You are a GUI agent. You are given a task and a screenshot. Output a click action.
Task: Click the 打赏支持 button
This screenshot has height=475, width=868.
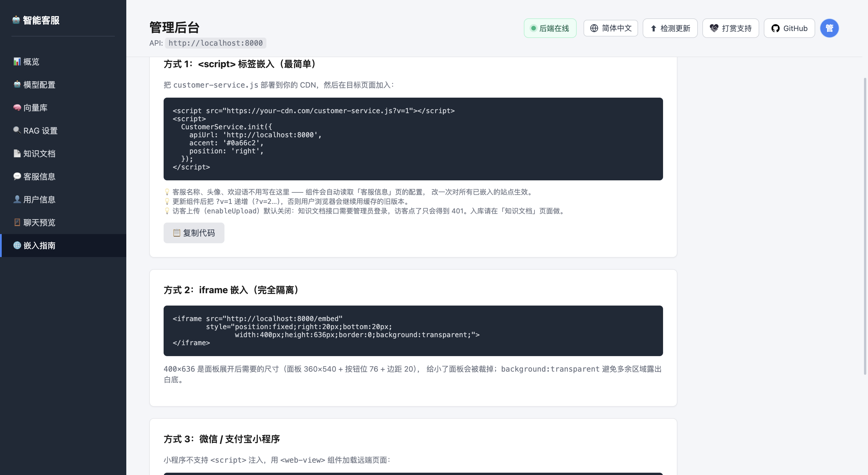[731, 28]
